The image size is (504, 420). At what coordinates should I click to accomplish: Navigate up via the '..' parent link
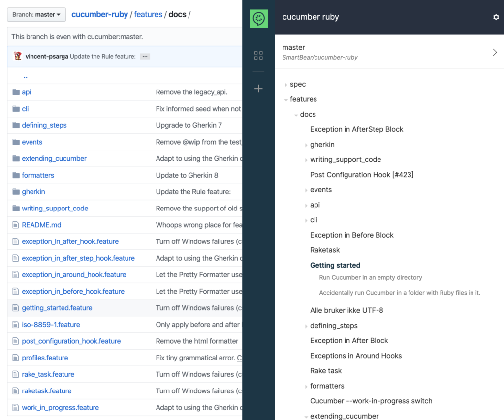coord(26,76)
